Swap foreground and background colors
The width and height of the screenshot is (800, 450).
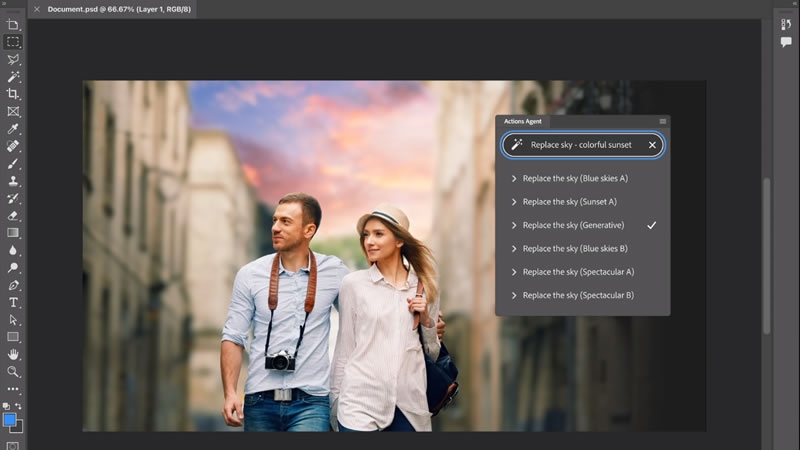click(20, 406)
